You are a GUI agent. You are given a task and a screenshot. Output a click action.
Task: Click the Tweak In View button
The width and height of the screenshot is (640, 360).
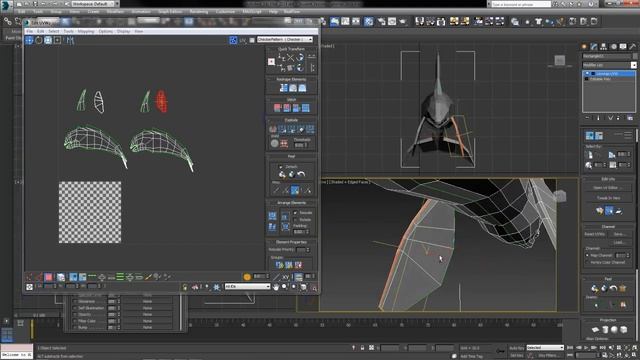click(608, 198)
